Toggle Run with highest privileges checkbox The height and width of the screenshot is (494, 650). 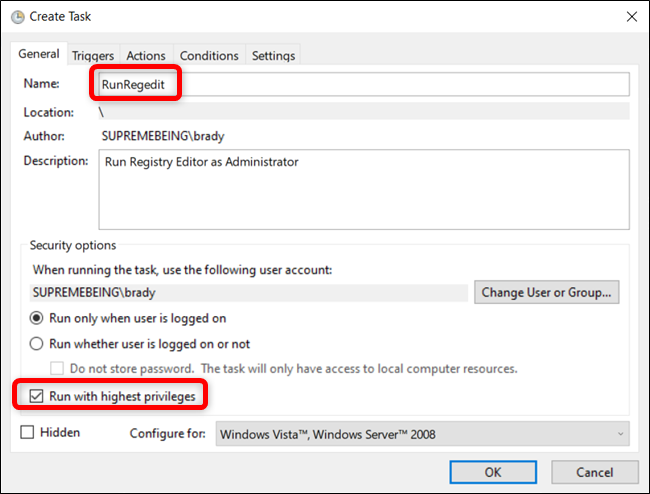pyautogui.click(x=36, y=396)
